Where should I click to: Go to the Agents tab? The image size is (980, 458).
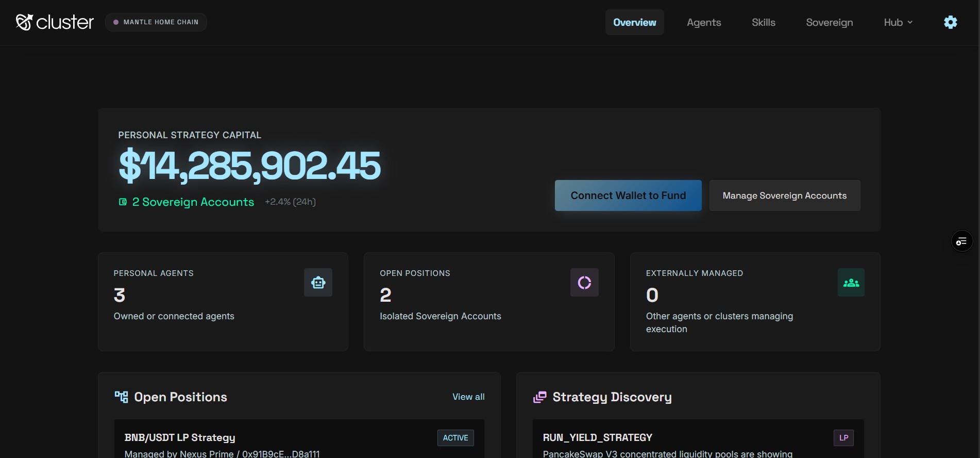[x=704, y=22]
